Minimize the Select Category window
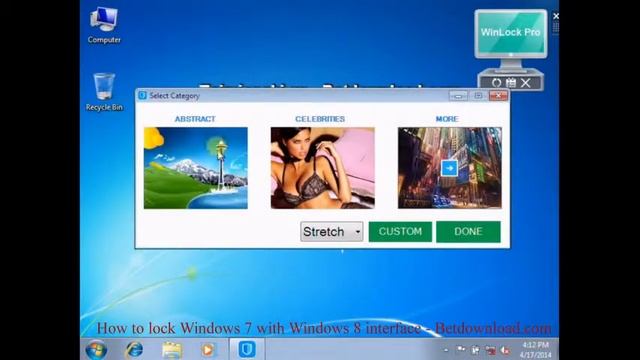 pos(458,96)
